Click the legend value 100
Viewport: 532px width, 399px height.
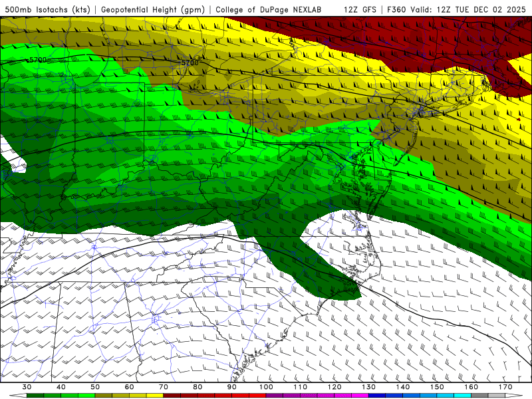(267, 387)
